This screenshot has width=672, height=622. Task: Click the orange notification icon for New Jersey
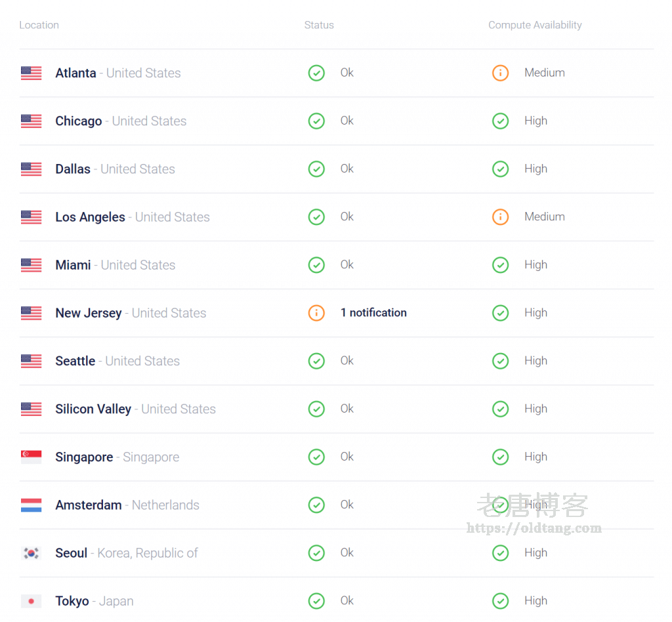(x=316, y=313)
